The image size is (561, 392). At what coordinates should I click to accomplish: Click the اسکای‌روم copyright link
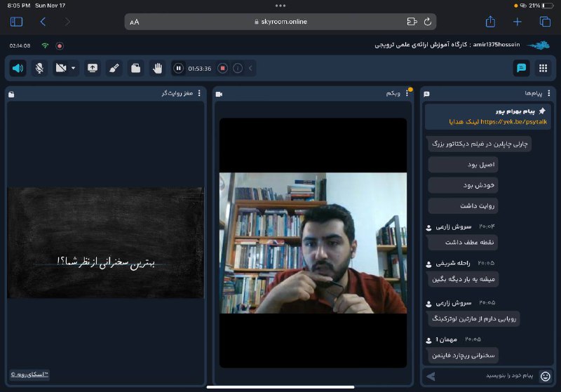pos(29,374)
